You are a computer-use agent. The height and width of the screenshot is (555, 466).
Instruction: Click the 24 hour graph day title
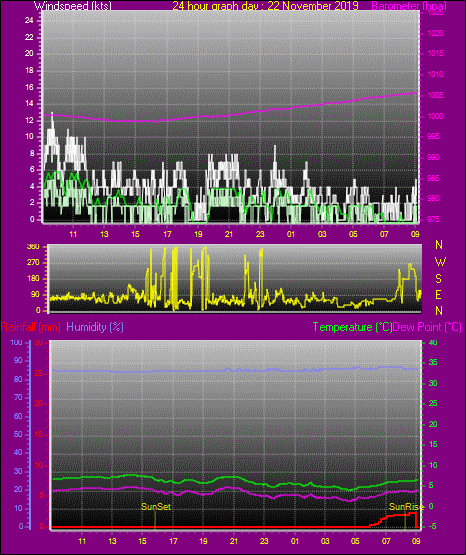coord(265,5)
